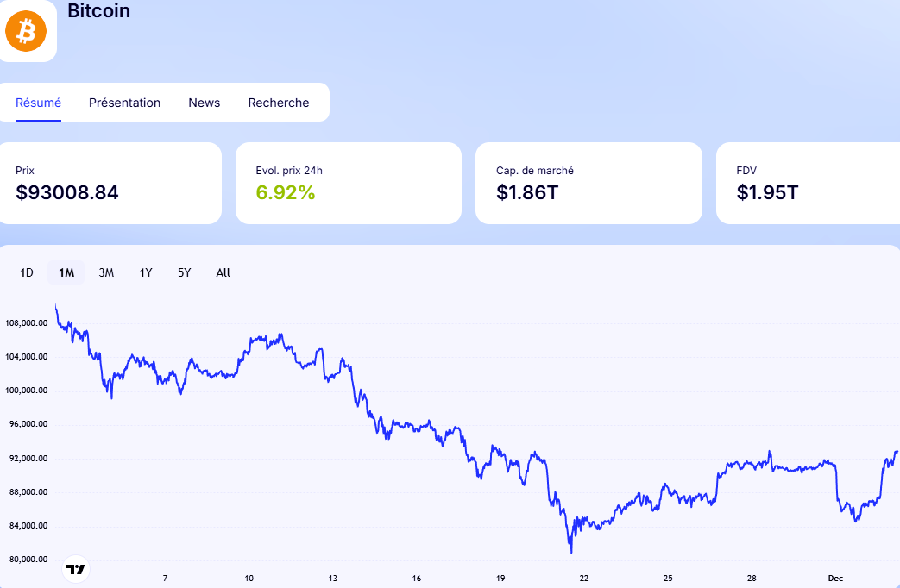Open the TradingView logo under the chart

pyautogui.click(x=76, y=569)
